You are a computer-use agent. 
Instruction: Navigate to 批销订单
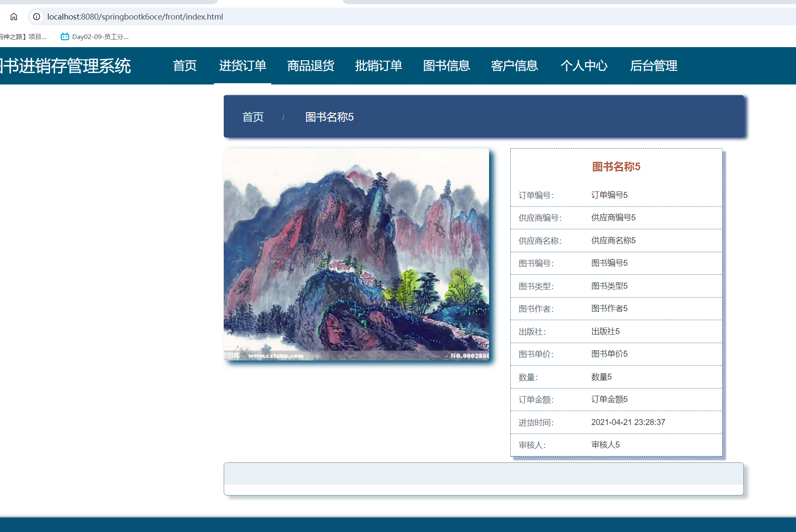tap(379, 66)
